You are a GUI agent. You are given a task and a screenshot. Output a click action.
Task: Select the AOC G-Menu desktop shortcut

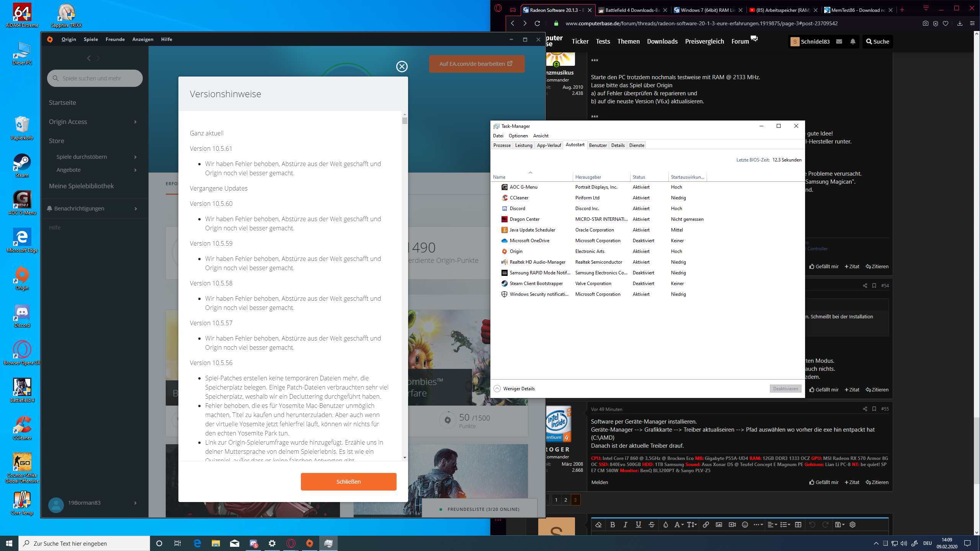point(22,203)
